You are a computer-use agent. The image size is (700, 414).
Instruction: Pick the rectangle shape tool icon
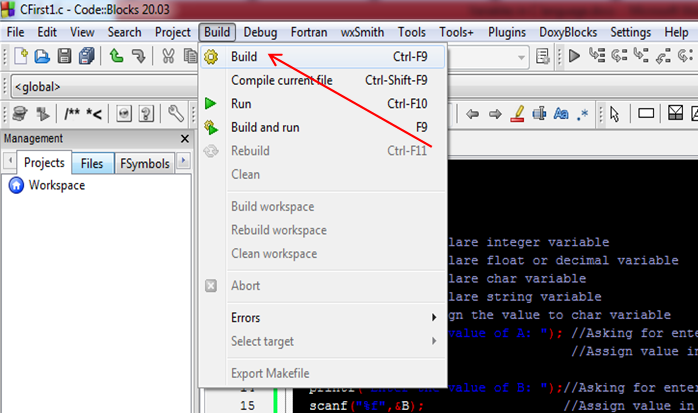point(646,114)
